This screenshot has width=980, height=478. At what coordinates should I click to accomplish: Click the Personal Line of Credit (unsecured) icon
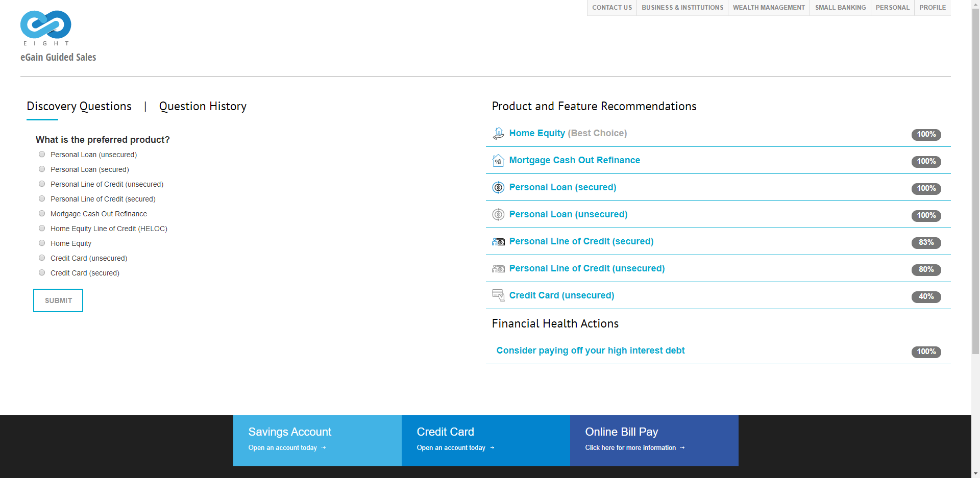(x=498, y=268)
